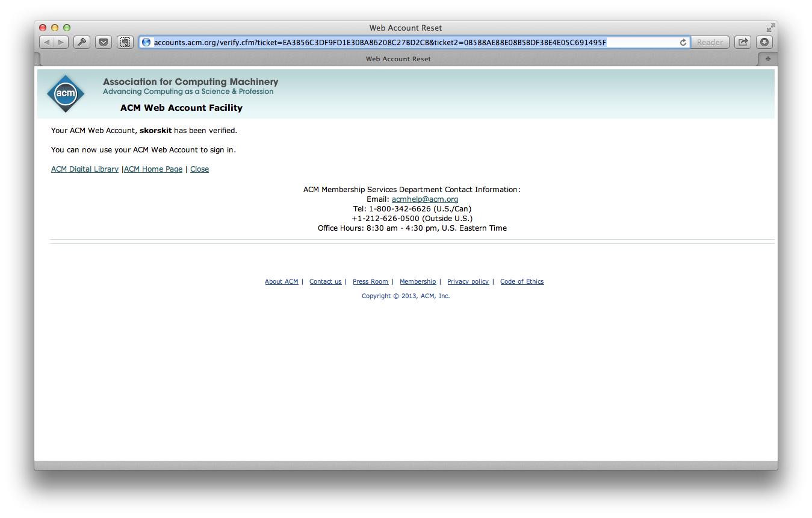The image size is (812, 518).
Task: Click the Copyright © 2013, ACM, Inc. text
Action: [406, 296]
